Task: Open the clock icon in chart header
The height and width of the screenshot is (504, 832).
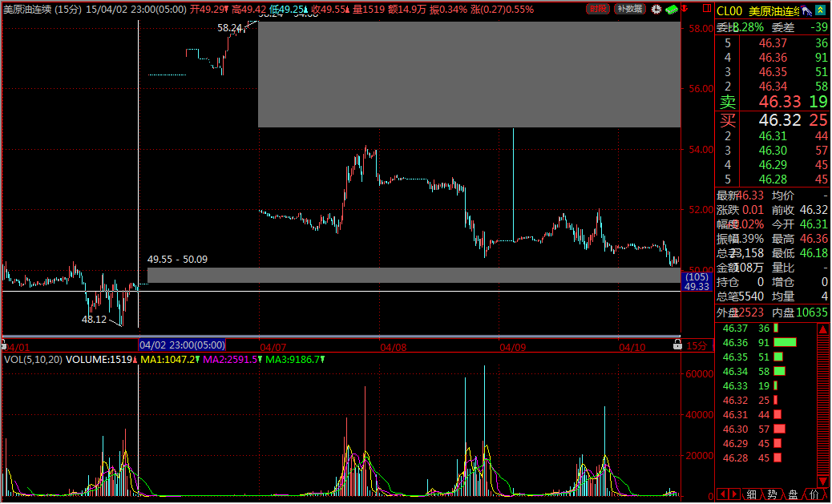Action: tap(656, 9)
